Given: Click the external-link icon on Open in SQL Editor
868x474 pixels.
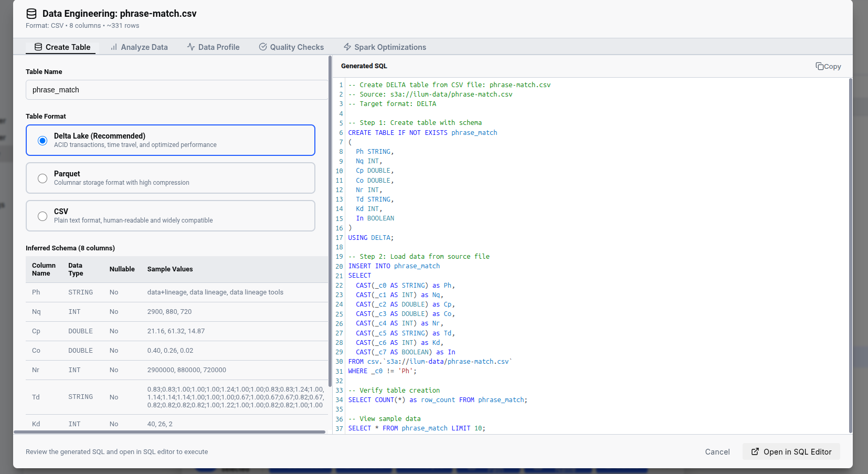Looking at the screenshot, I should click(755, 451).
